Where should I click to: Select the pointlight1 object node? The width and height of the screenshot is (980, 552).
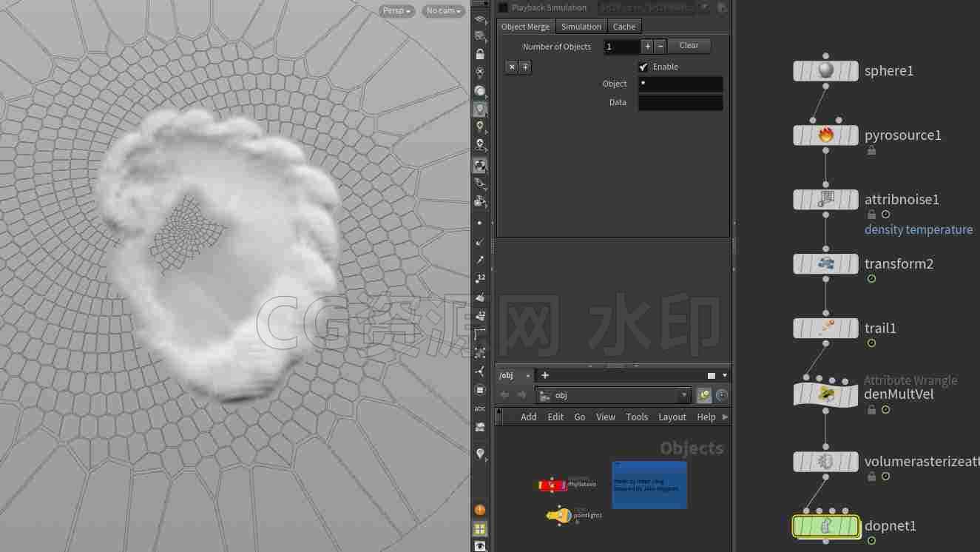click(x=559, y=516)
